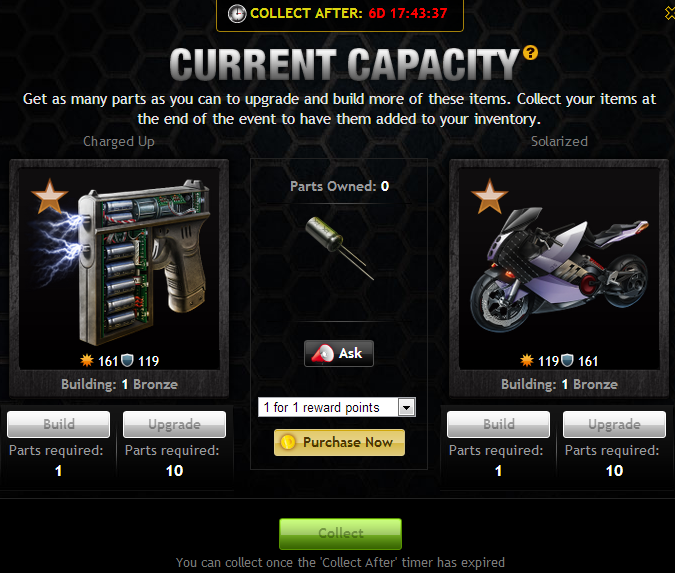Click the dropdown arrow next to reward points
Image resolution: width=675 pixels, height=573 pixels.
406,407
